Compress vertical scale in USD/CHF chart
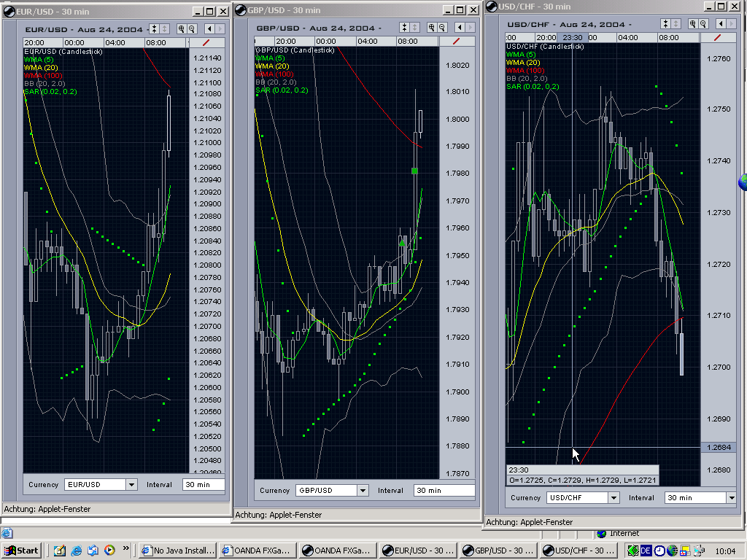The image size is (747, 560). [x=665, y=24]
